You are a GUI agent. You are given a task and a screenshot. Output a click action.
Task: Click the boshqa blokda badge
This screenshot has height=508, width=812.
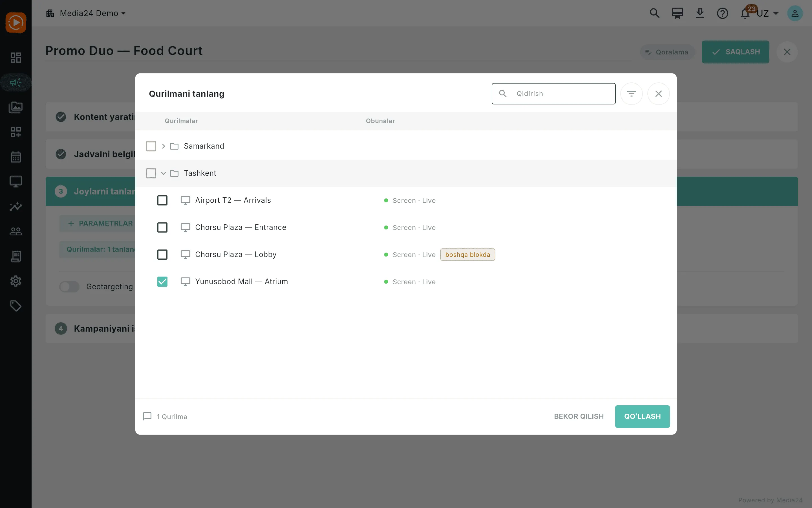coord(467,255)
